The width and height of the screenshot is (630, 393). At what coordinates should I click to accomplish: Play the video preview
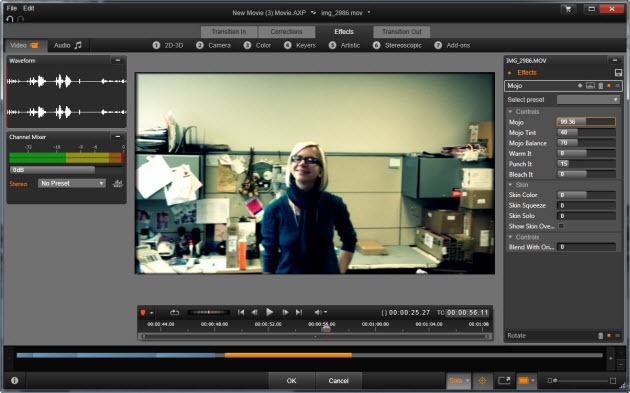point(270,312)
